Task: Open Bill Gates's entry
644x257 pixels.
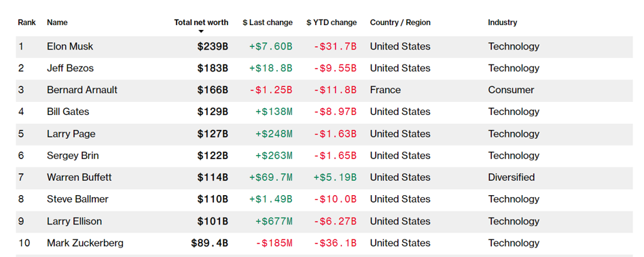Action: 68,112
